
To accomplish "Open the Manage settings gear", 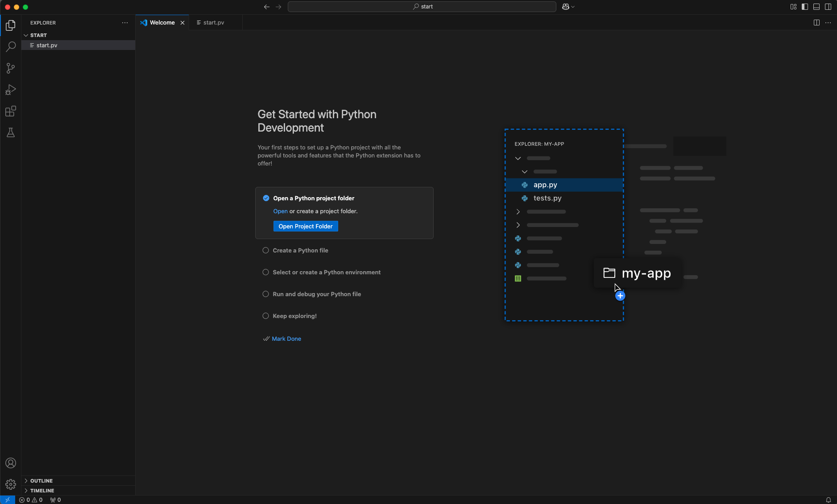I will 11,484.
